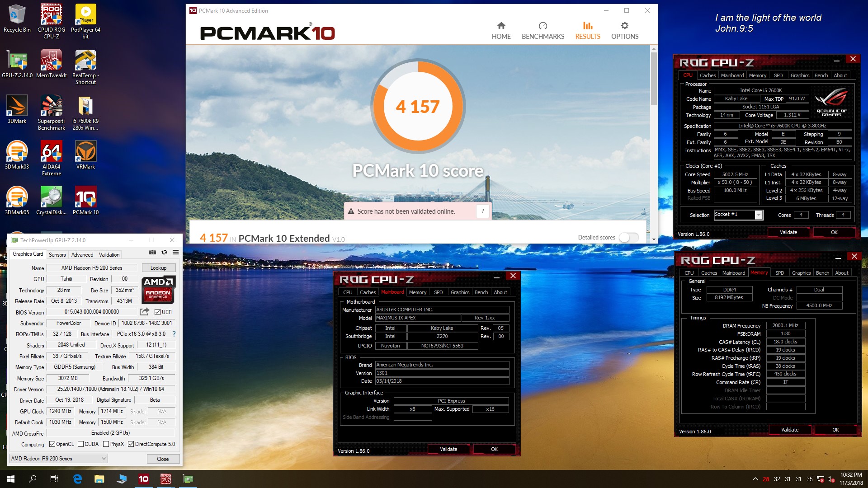
Task: Click AMD Radeon Graphics logo in GPU-Z
Action: pyautogui.click(x=158, y=289)
